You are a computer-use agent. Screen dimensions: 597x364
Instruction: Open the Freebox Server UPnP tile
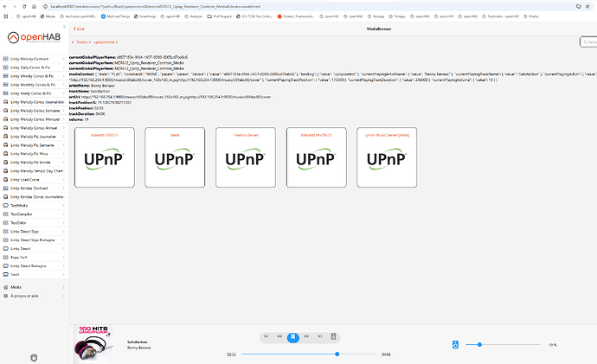(246, 157)
